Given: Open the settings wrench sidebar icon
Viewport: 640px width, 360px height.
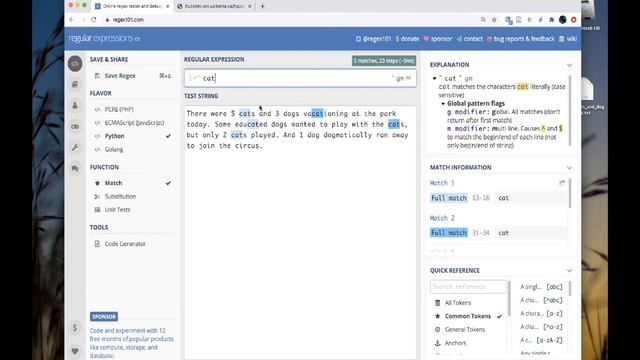Looking at the screenshot, I should point(75,147).
